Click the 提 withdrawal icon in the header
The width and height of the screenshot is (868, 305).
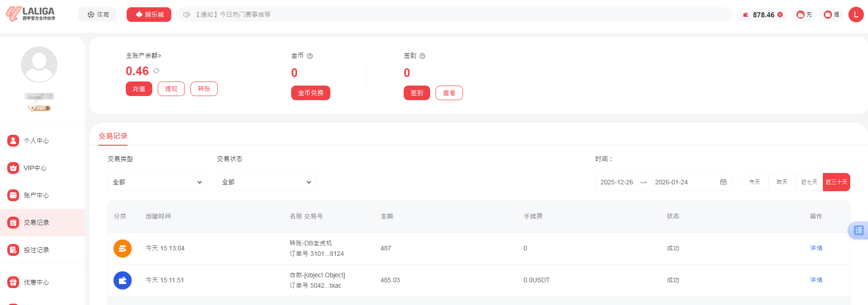click(832, 15)
